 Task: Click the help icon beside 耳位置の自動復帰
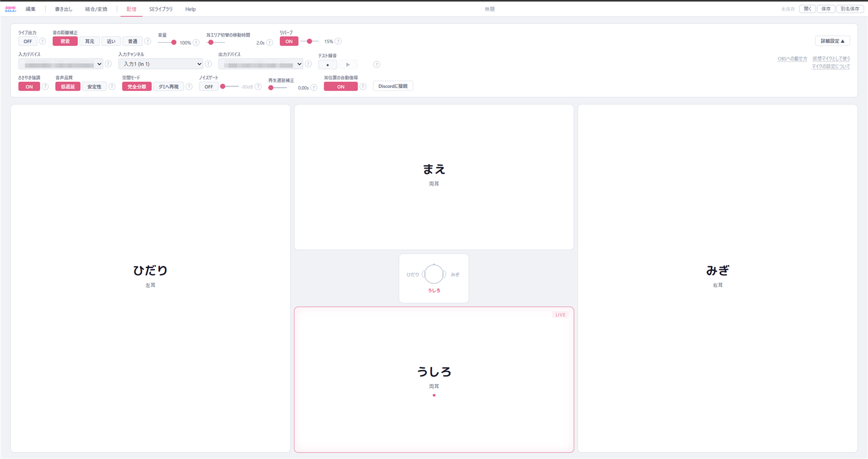(x=363, y=87)
